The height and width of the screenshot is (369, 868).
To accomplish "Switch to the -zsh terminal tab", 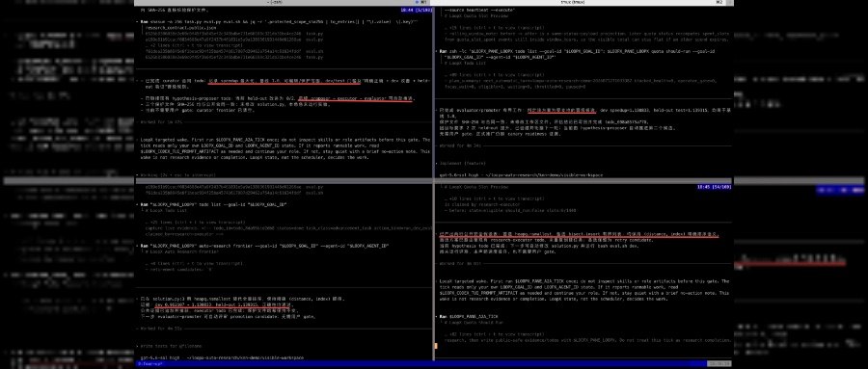I will pyautogui.click(x=276, y=2).
